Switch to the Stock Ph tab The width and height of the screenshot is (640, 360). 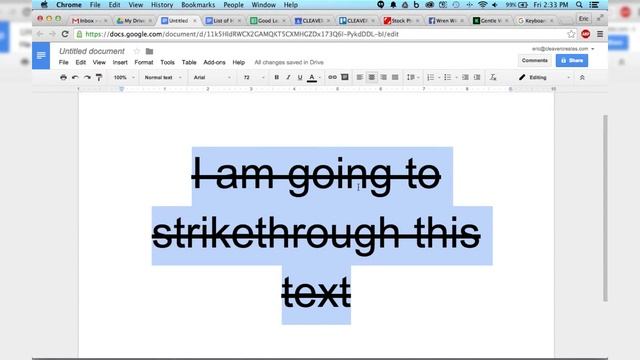401,20
